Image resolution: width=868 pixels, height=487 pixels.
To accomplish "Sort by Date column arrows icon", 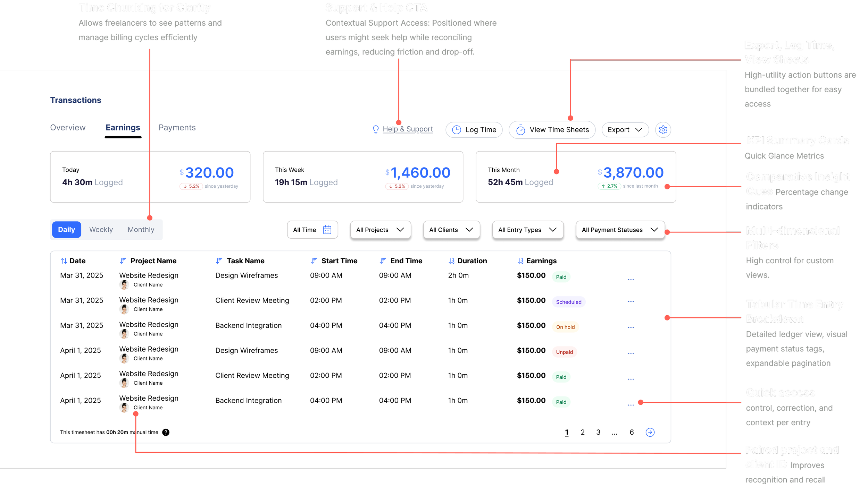I will [64, 261].
